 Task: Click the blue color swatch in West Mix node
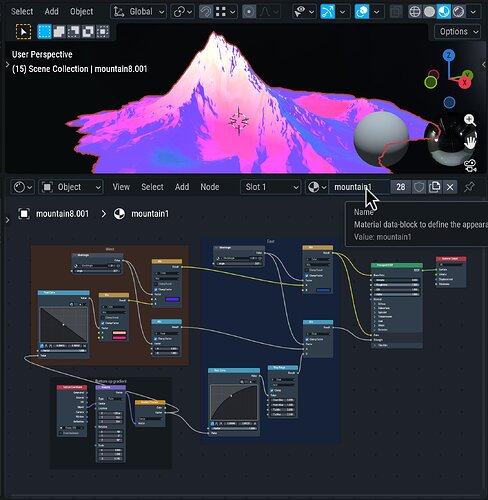coord(172,299)
